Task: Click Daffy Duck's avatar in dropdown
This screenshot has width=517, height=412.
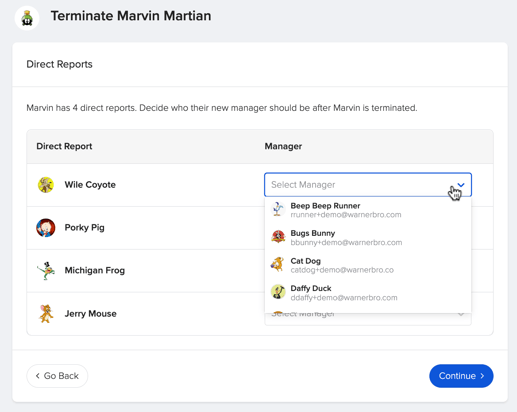Action: point(278,292)
